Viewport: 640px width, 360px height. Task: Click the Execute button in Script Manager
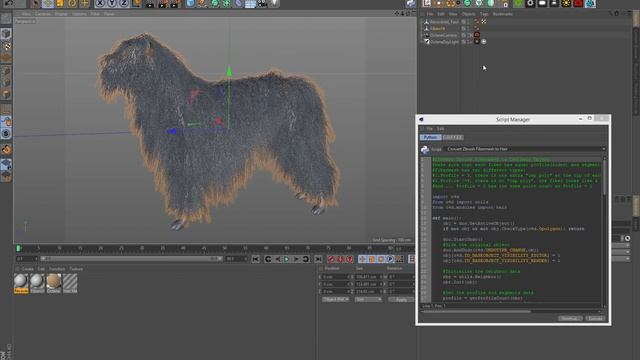tap(595, 318)
